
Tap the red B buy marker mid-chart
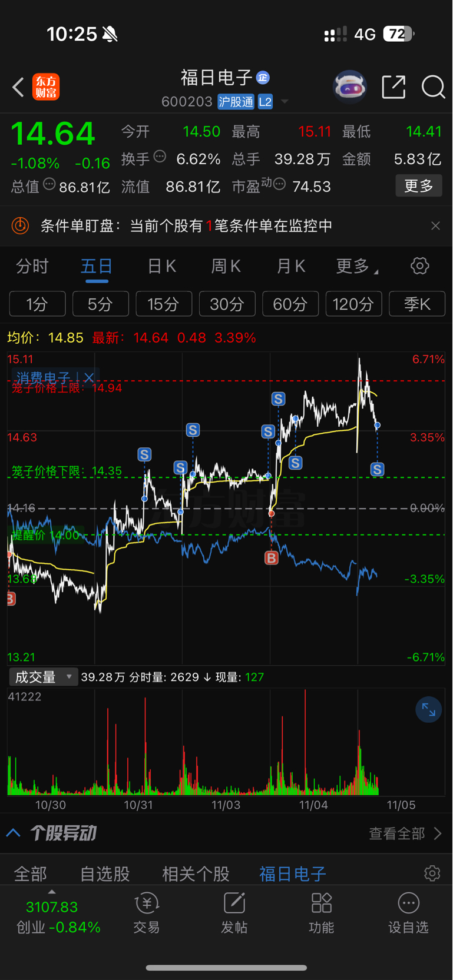coord(271,557)
